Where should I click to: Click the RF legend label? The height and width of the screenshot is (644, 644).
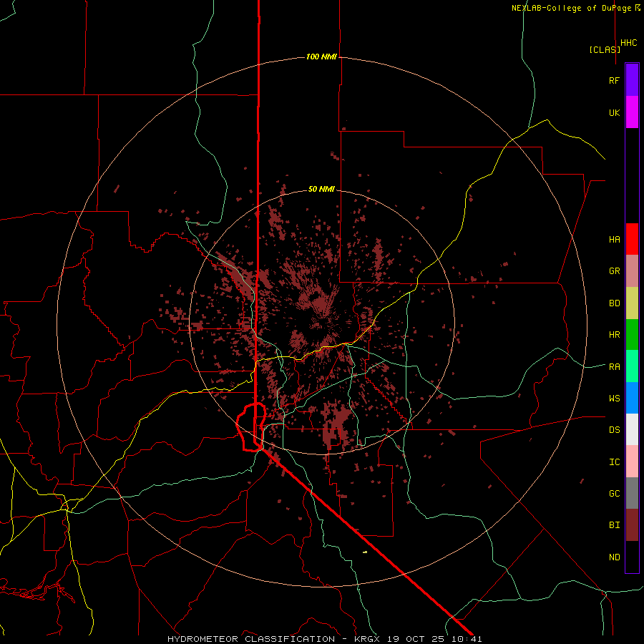[x=614, y=80]
